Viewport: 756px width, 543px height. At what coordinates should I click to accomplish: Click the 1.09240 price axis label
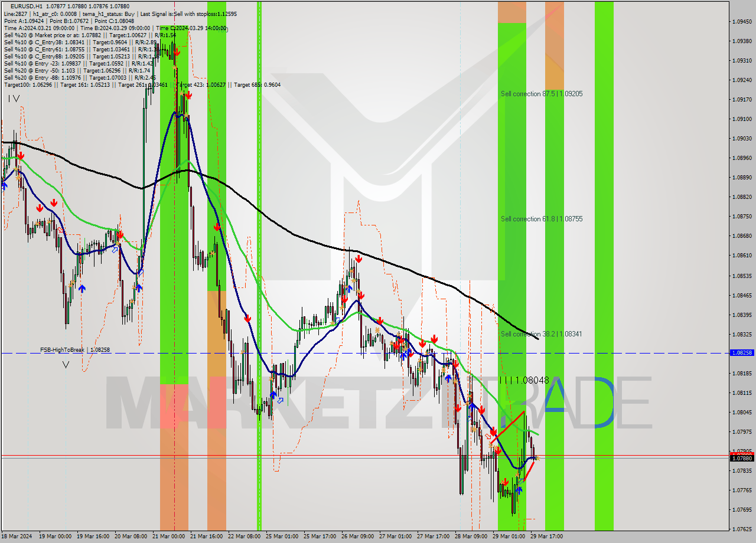(x=742, y=80)
